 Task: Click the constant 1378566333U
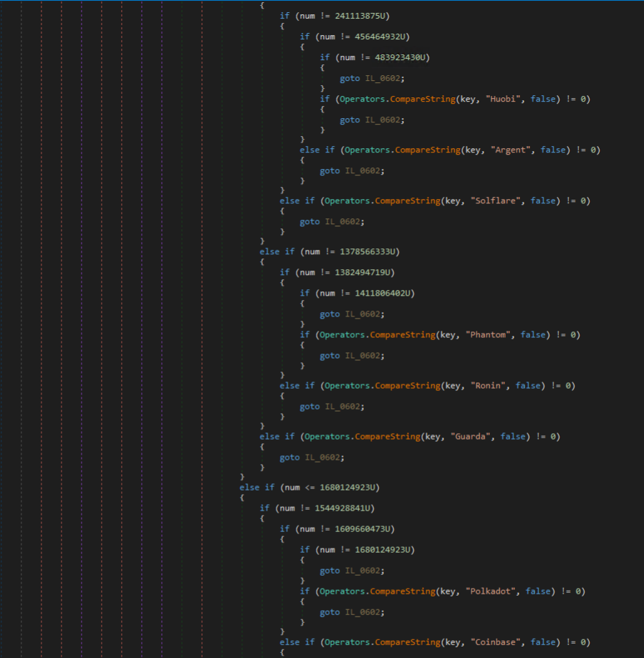click(367, 252)
